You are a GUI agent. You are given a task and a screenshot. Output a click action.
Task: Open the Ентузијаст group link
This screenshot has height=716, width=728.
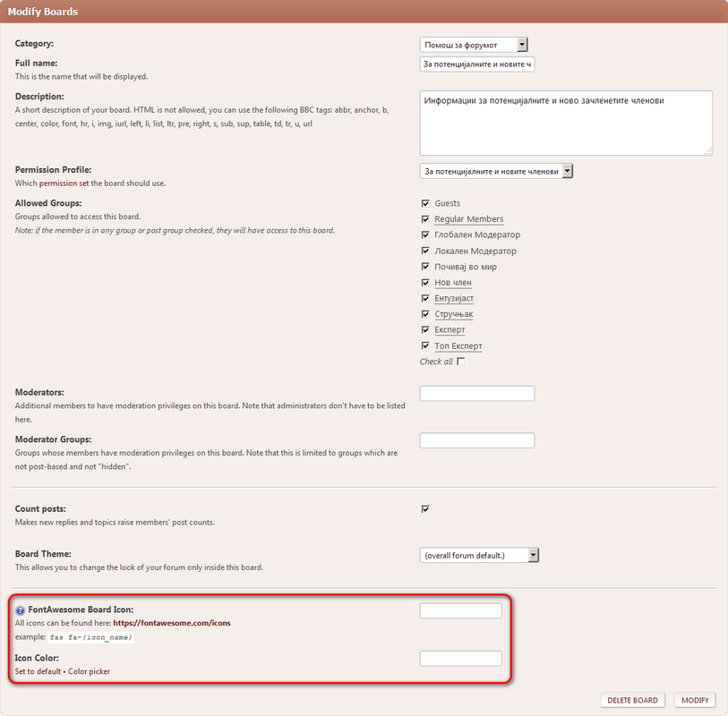pos(454,298)
